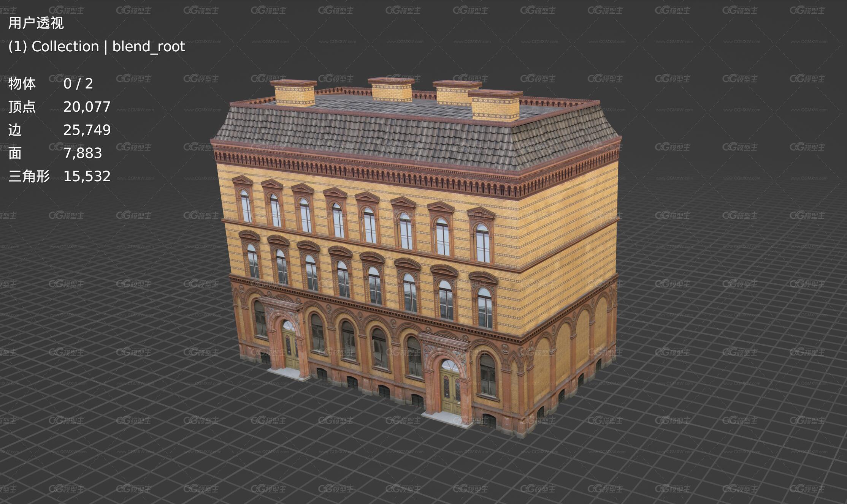Image resolution: width=847 pixels, height=504 pixels.
Task: Click the 顶点 20,077 statistic
Action: (x=59, y=107)
